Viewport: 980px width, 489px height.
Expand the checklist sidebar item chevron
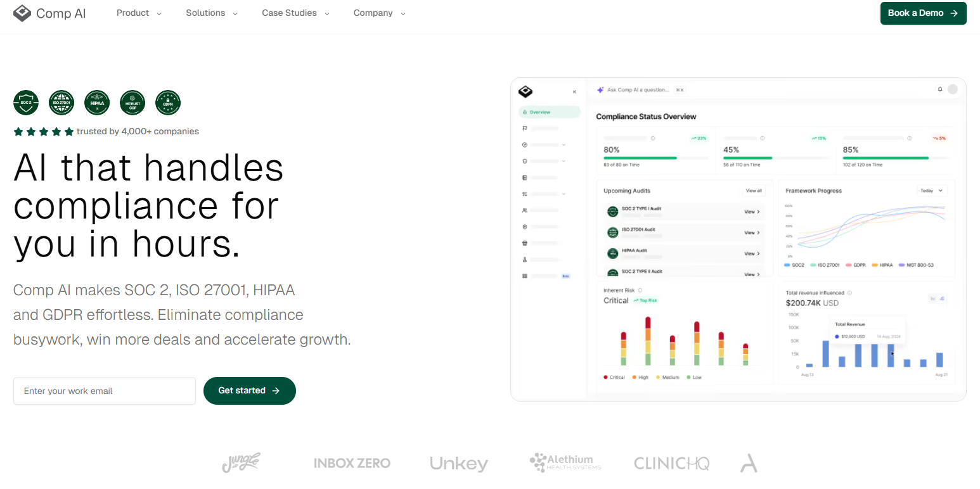point(564,194)
